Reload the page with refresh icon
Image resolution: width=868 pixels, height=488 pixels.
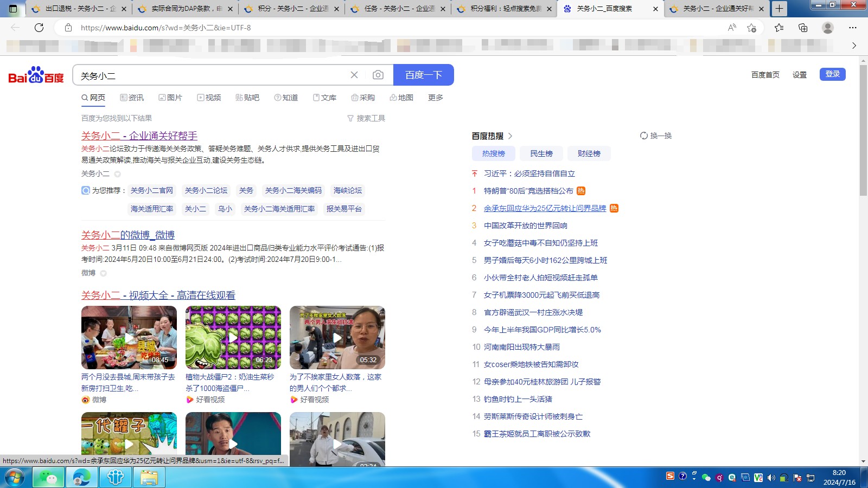click(x=39, y=28)
